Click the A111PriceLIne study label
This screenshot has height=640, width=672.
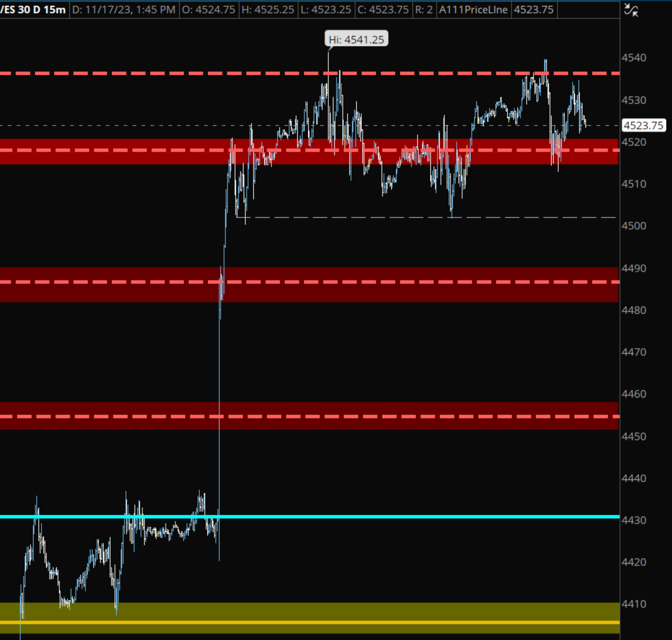[473, 9]
